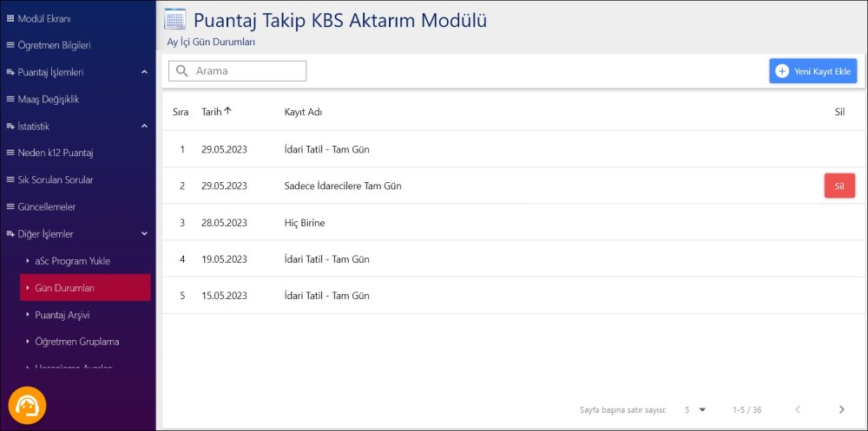The width and height of the screenshot is (868, 431).
Task: Collapse the Diğer İşlemler menu
Action: point(144,234)
